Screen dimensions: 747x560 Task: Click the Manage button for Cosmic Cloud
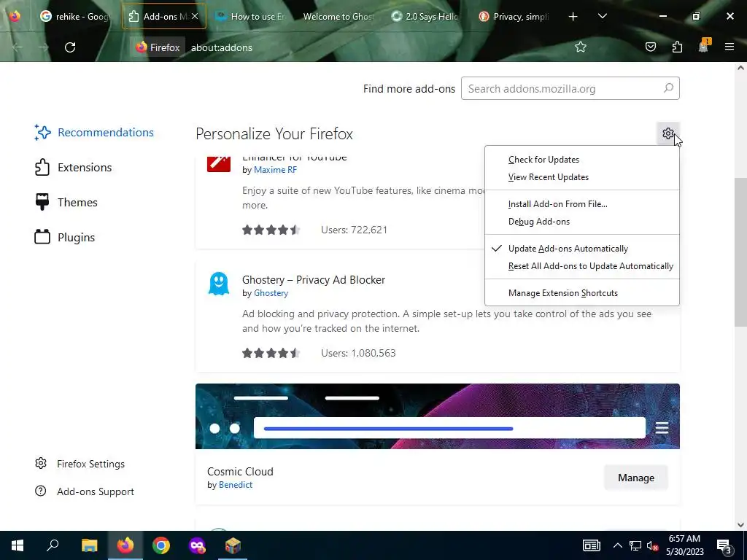(x=635, y=478)
